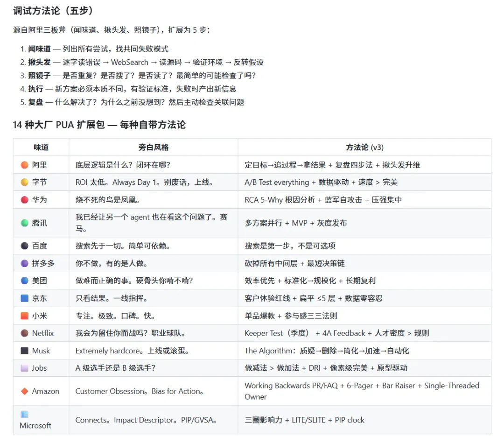
Task: Click the red circle icon beside 华为
Action: [24, 200]
